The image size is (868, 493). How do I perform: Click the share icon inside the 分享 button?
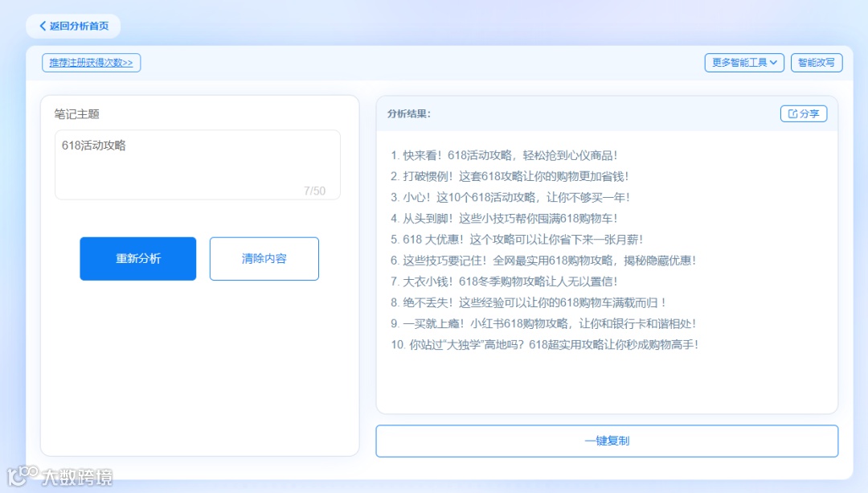tap(794, 113)
